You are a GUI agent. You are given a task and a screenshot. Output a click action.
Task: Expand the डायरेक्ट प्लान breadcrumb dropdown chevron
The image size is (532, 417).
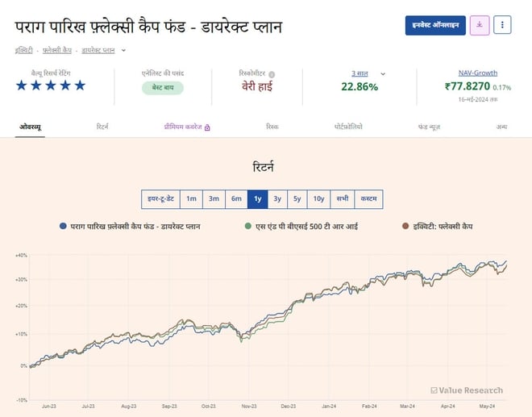[x=123, y=50]
